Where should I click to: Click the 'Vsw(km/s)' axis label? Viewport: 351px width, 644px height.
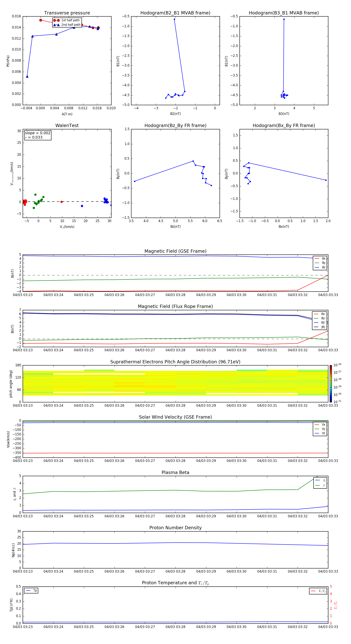click(8, 439)
